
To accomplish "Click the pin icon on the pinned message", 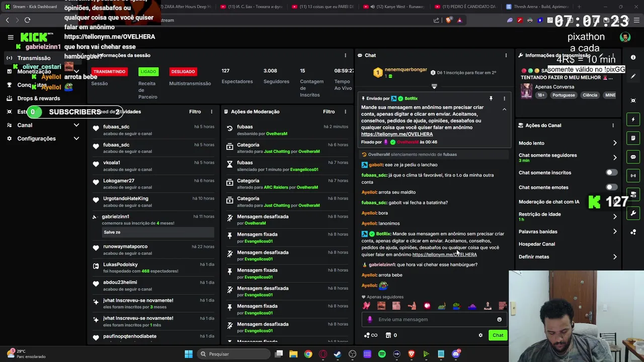I will [x=491, y=99].
